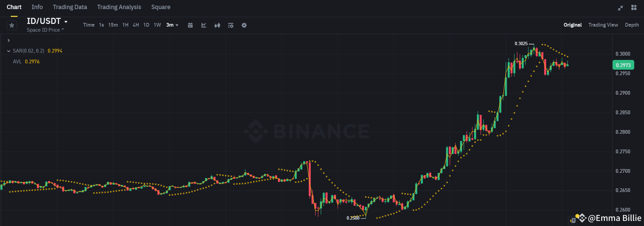The width and height of the screenshot is (644, 226).
Task: Open the candlestick chart type icon
Action: coord(217,25)
